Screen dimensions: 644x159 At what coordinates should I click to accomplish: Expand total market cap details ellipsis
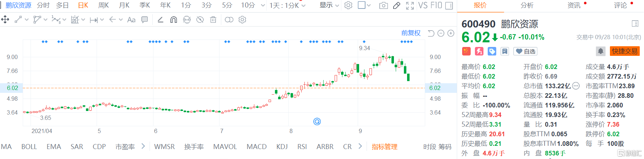[x=576, y=86]
